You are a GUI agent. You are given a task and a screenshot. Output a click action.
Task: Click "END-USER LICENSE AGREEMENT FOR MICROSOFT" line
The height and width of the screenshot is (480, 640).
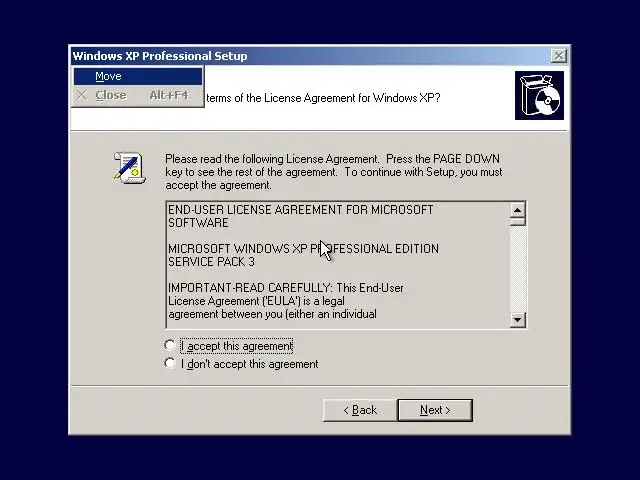click(300, 210)
